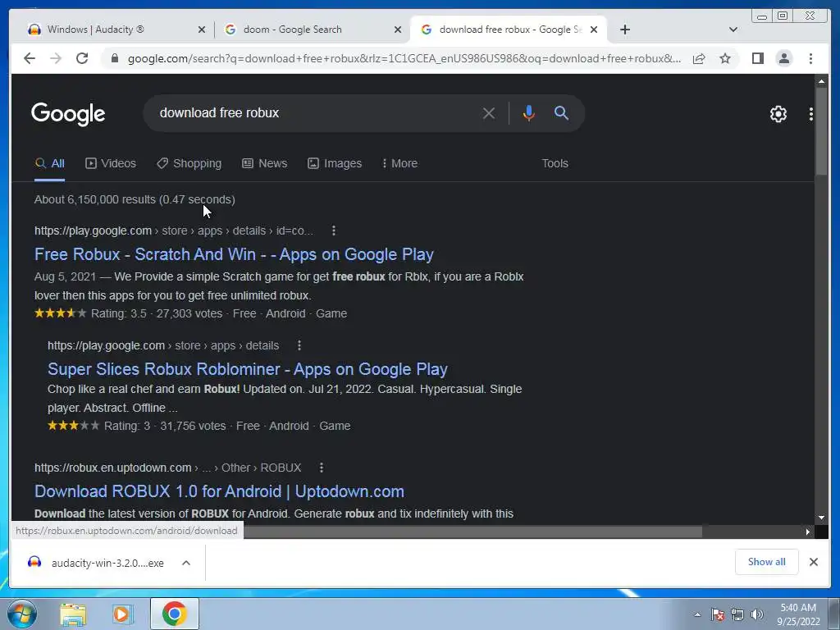Show all downloads
The width and height of the screenshot is (840, 630).
[766, 562]
